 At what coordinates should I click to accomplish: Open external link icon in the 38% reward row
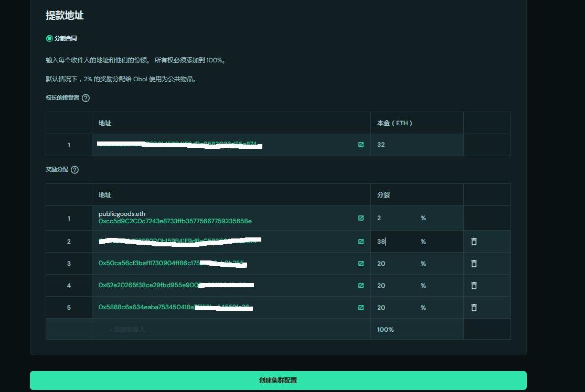pos(361,242)
